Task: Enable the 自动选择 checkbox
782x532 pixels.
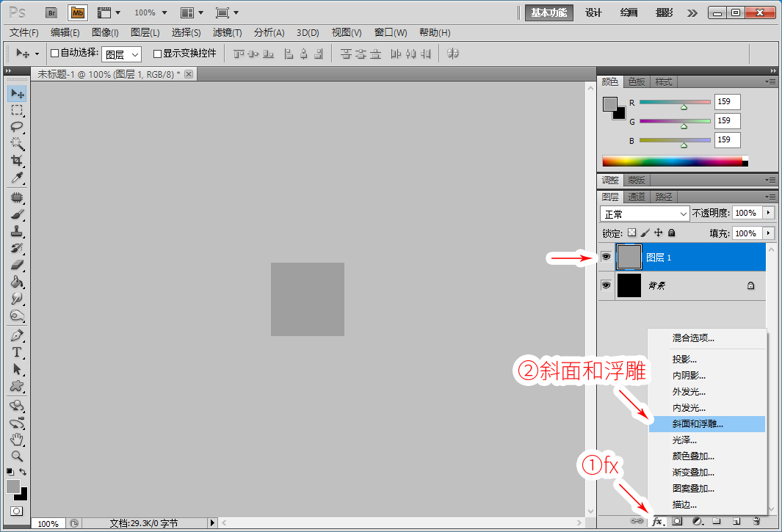Action: pyautogui.click(x=55, y=54)
